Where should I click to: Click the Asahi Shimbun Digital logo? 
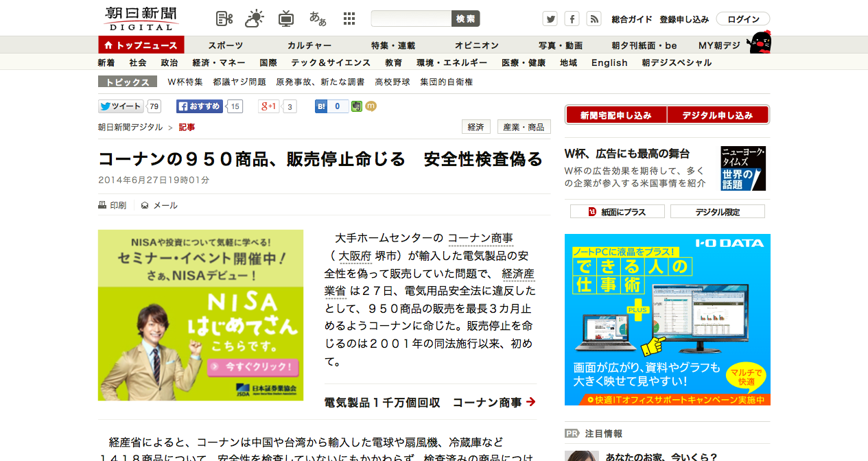click(141, 19)
